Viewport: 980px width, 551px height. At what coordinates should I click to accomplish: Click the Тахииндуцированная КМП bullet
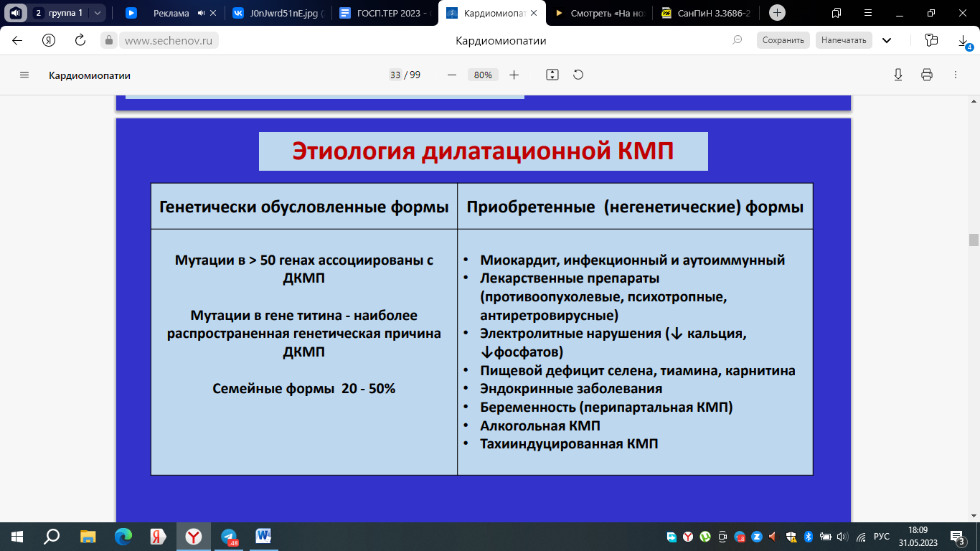pos(569,444)
